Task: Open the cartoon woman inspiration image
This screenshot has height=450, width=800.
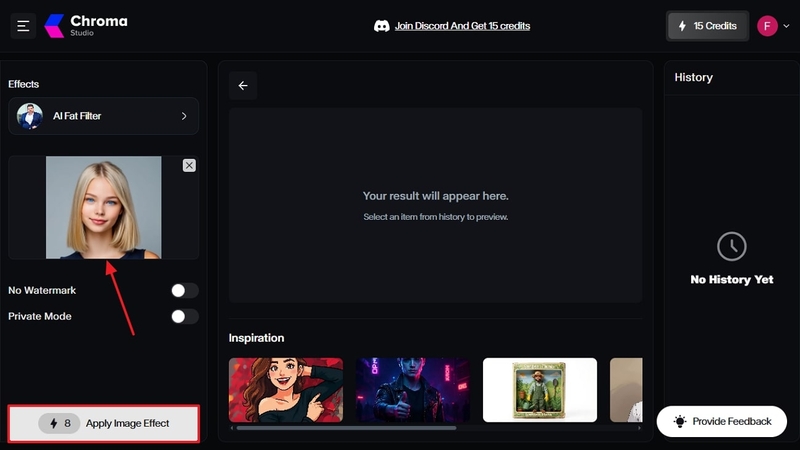Action: [286, 390]
